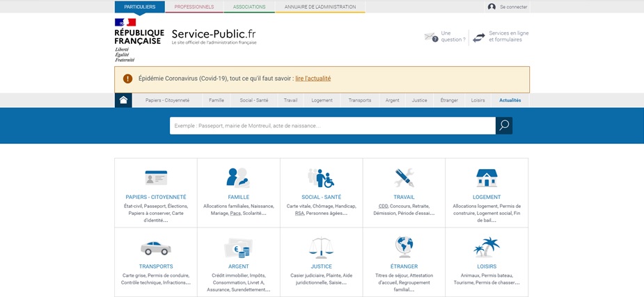Open the Papiers - Citoyenneté ID card icon

click(x=156, y=178)
